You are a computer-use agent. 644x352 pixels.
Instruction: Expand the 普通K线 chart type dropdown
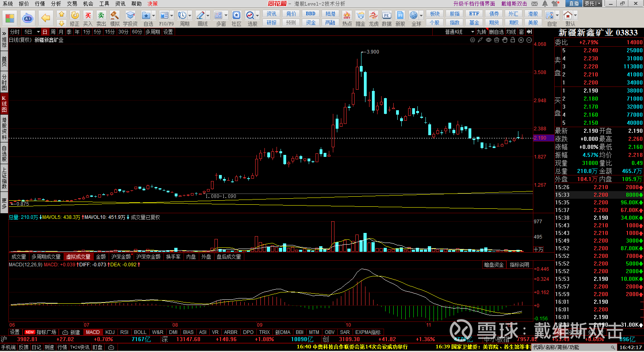click(473, 32)
